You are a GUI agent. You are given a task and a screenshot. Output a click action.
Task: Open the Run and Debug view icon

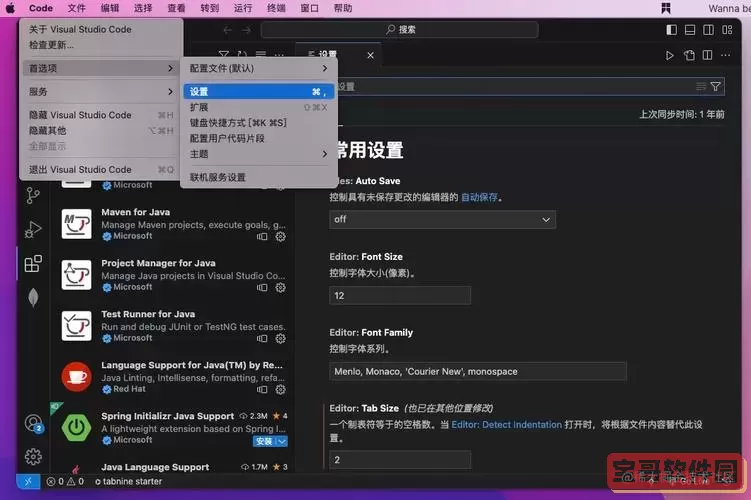pos(33,229)
